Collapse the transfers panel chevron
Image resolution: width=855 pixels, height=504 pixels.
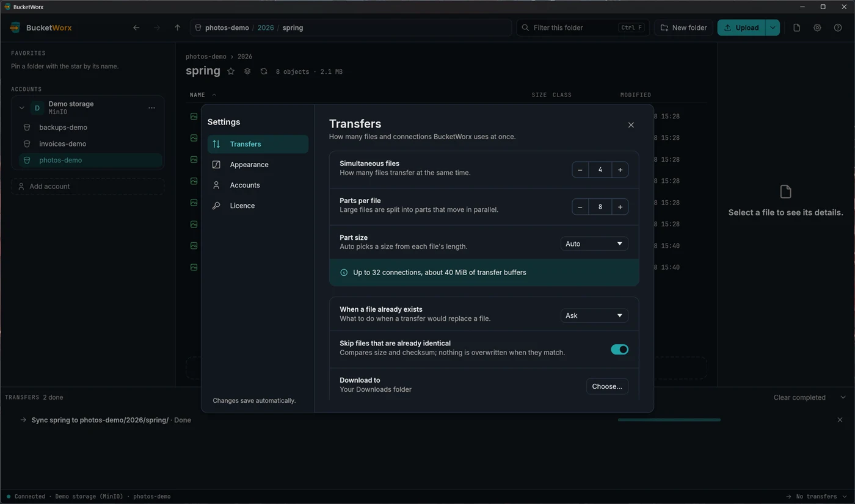point(843,397)
